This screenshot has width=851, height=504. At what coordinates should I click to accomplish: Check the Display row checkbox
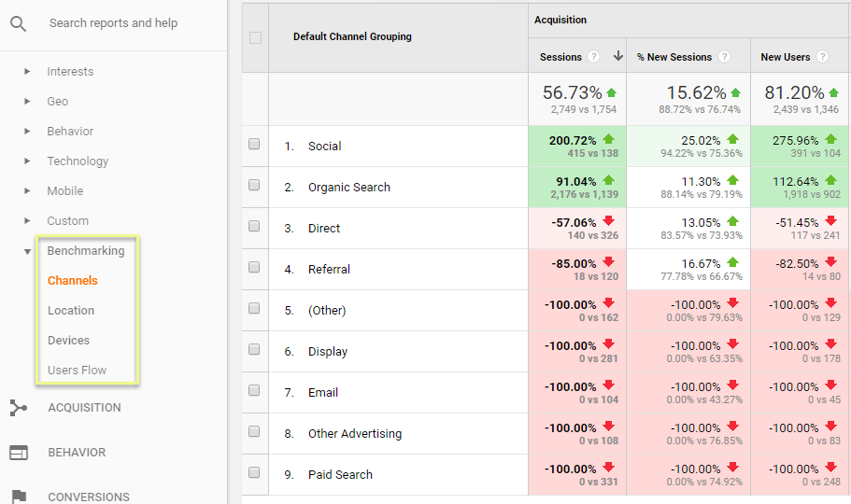coord(254,349)
